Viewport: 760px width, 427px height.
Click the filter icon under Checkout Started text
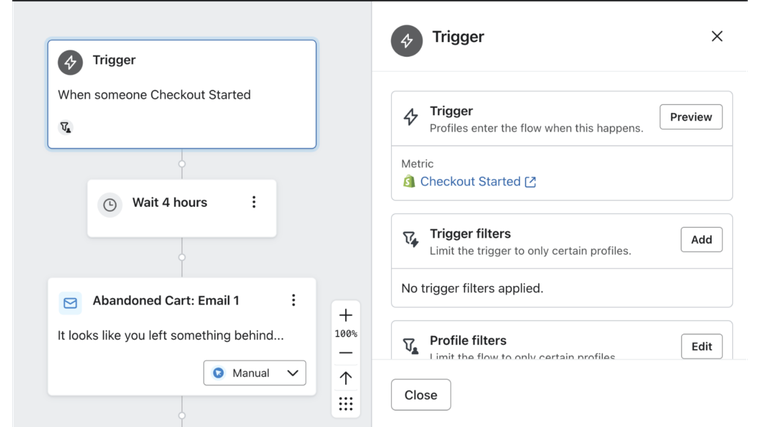66,127
